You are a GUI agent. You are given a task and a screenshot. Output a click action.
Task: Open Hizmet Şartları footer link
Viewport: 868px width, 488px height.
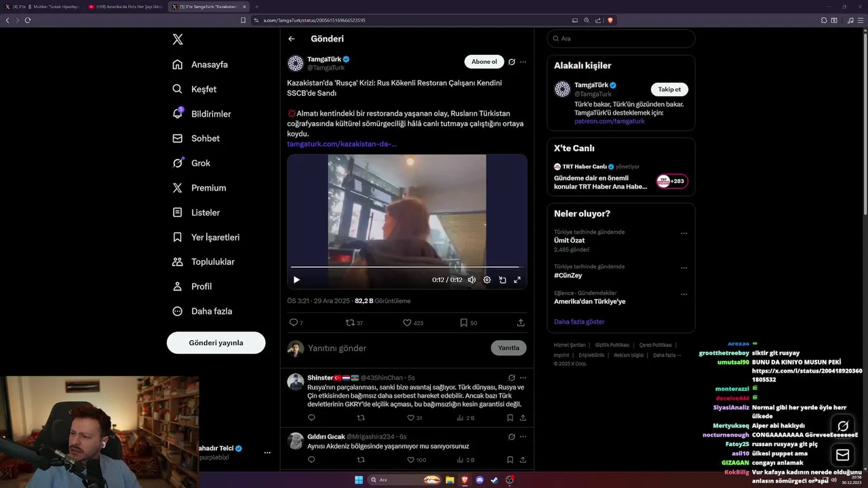570,345
